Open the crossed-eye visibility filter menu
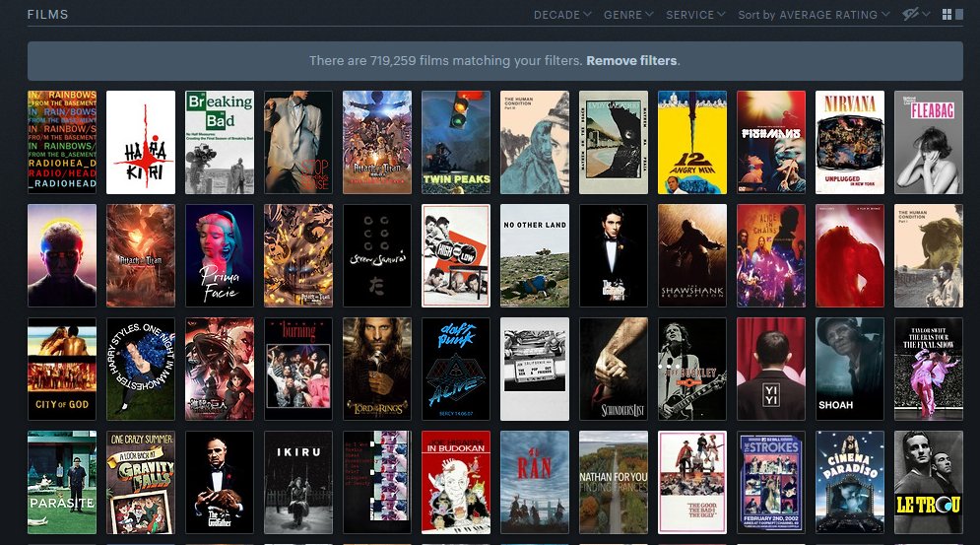980x545 pixels. coord(916,14)
